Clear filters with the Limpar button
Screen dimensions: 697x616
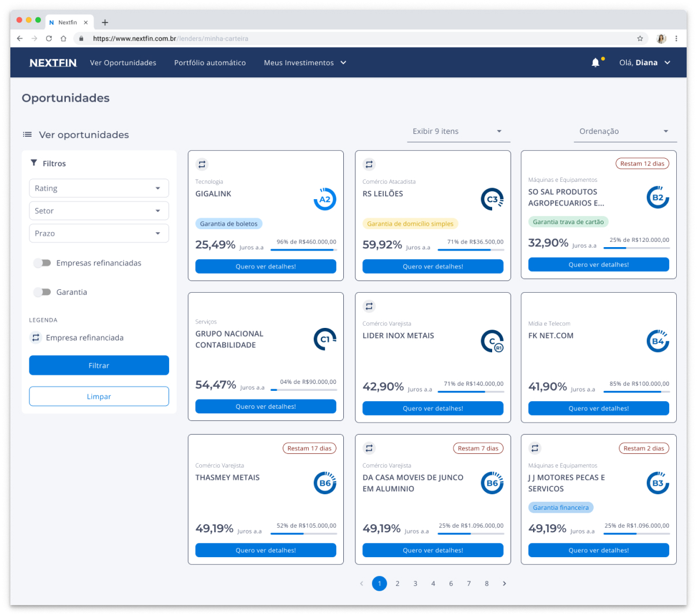point(99,397)
